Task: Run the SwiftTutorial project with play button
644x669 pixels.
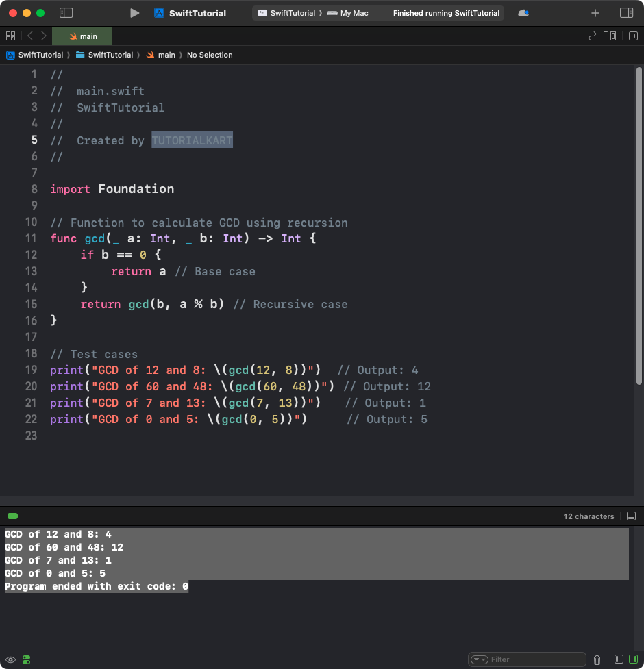Action: click(135, 13)
